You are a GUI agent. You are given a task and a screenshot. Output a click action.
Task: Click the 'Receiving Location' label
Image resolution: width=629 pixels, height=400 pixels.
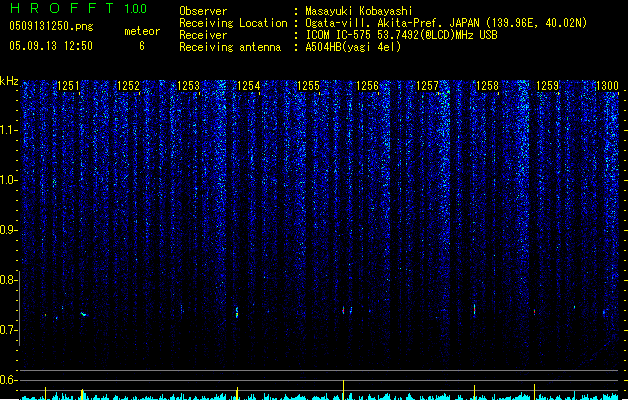click(233, 23)
